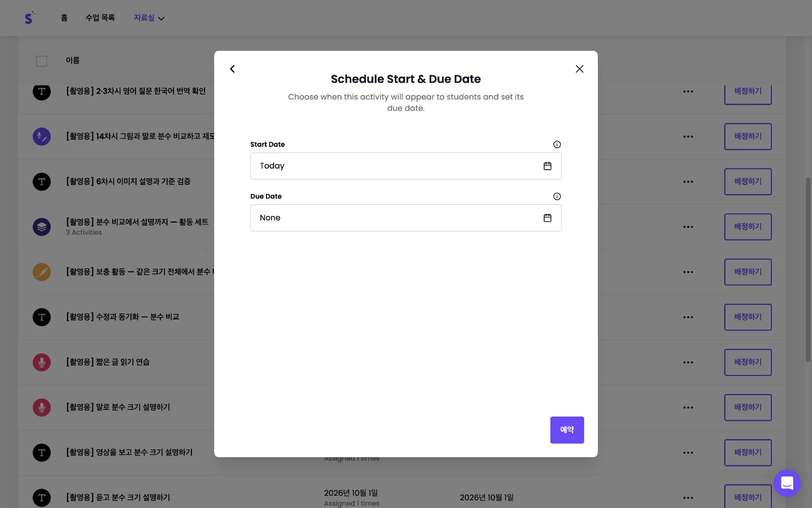Click the Start Date field showing Today

point(405,166)
